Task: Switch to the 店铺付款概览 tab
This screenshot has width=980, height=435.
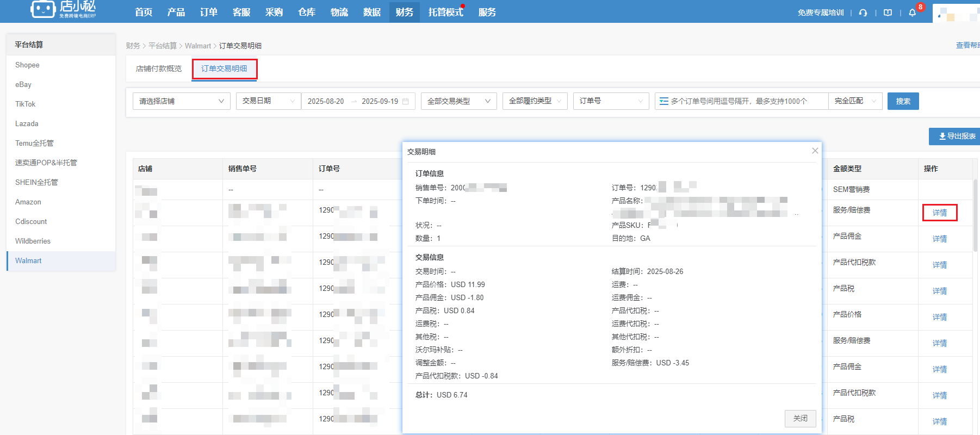Action: (159, 69)
